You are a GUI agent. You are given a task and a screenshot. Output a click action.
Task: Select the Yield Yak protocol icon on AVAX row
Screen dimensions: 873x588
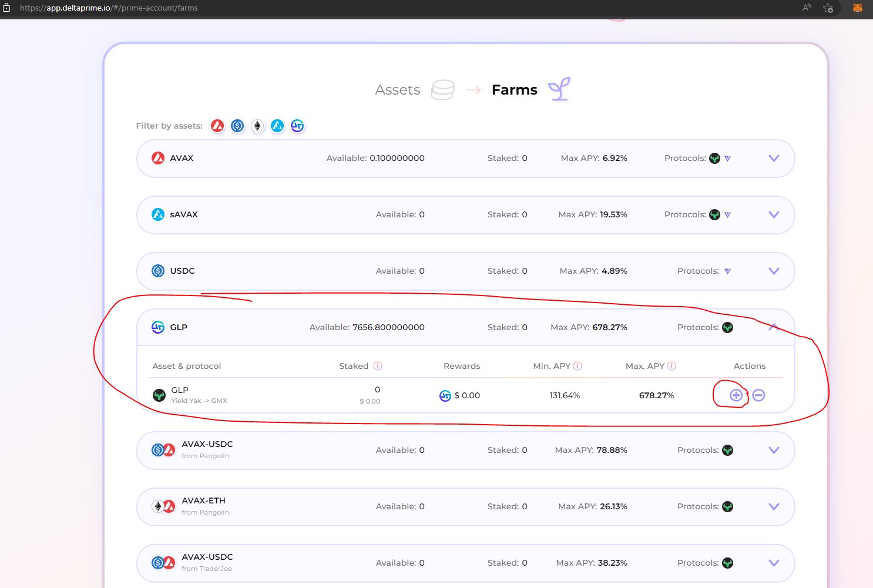[714, 157]
